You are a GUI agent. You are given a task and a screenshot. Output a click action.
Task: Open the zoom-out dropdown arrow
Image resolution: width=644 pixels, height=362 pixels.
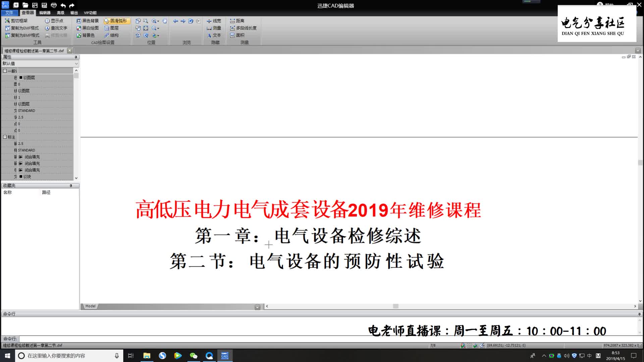click(x=158, y=28)
